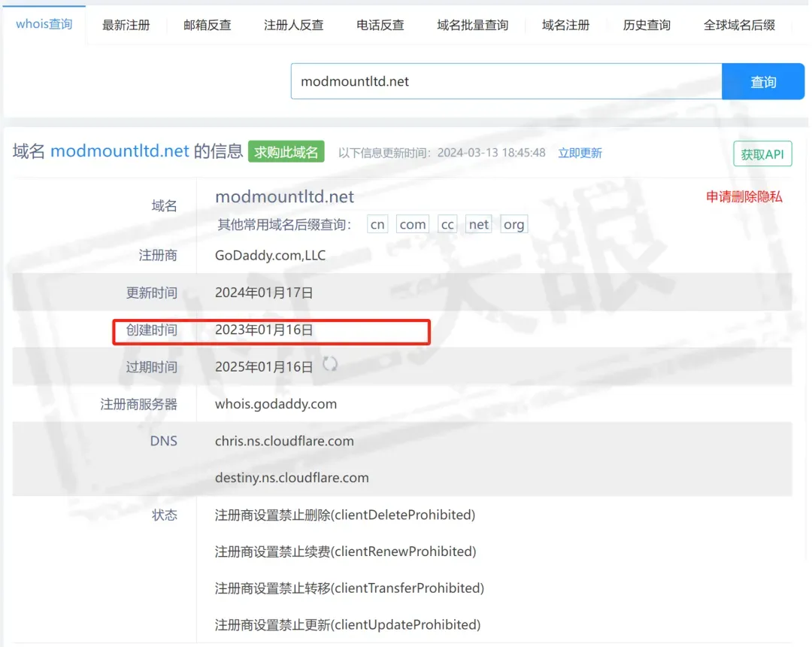The image size is (812, 647).
Task: Select the cc suffix option
Action: [x=447, y=224]
